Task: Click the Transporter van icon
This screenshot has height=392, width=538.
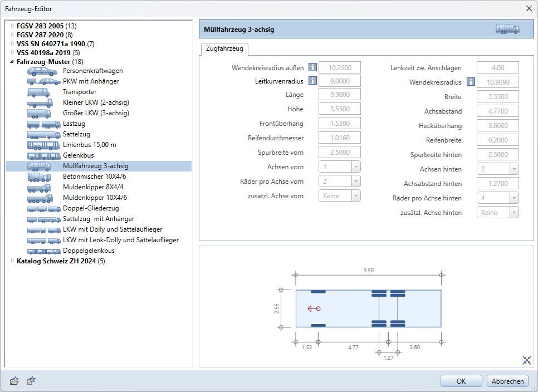Action: 38,92
